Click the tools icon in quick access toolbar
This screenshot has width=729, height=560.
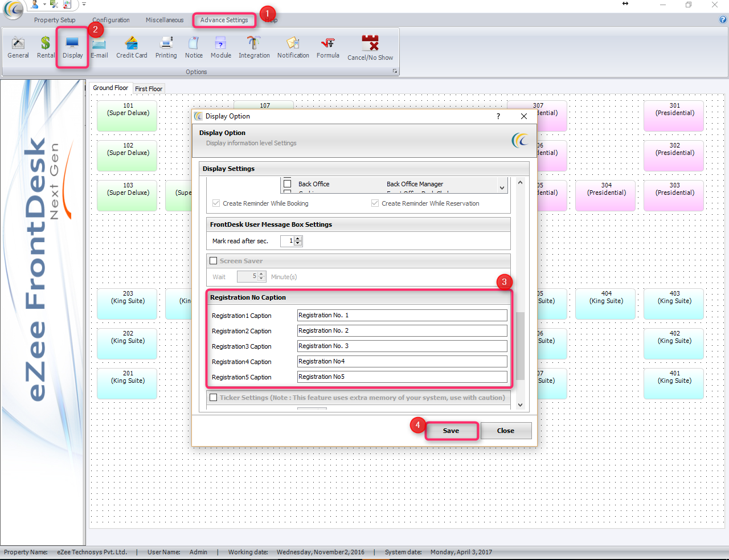tap(54, 4)
